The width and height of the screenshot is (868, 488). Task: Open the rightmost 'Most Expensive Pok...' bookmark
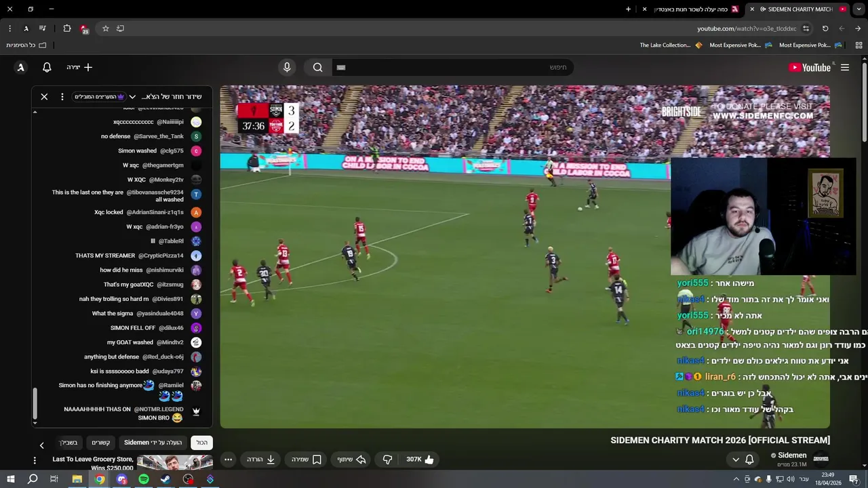pos(810,45)
